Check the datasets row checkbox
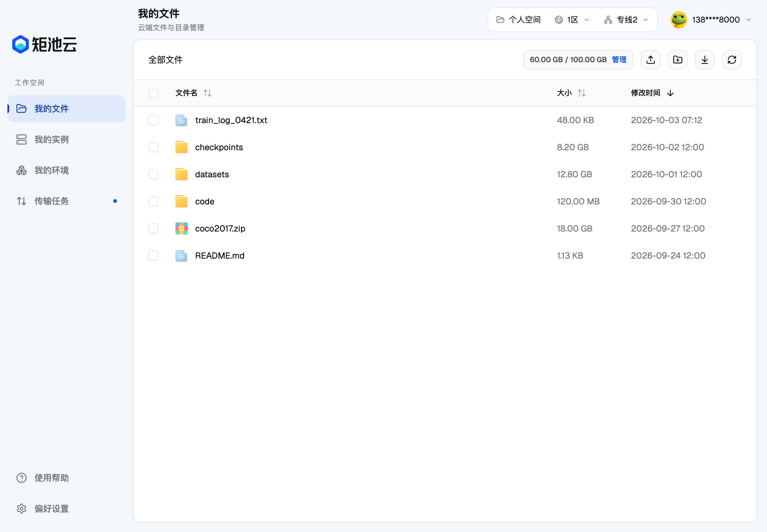This screenshot has height=532, width=767. 153,174
